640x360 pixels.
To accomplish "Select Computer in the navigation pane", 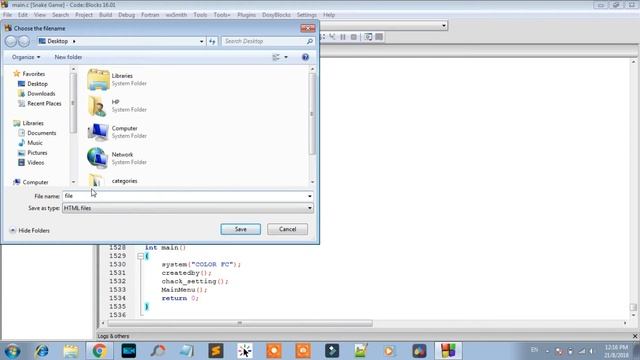I will [35, 182].
